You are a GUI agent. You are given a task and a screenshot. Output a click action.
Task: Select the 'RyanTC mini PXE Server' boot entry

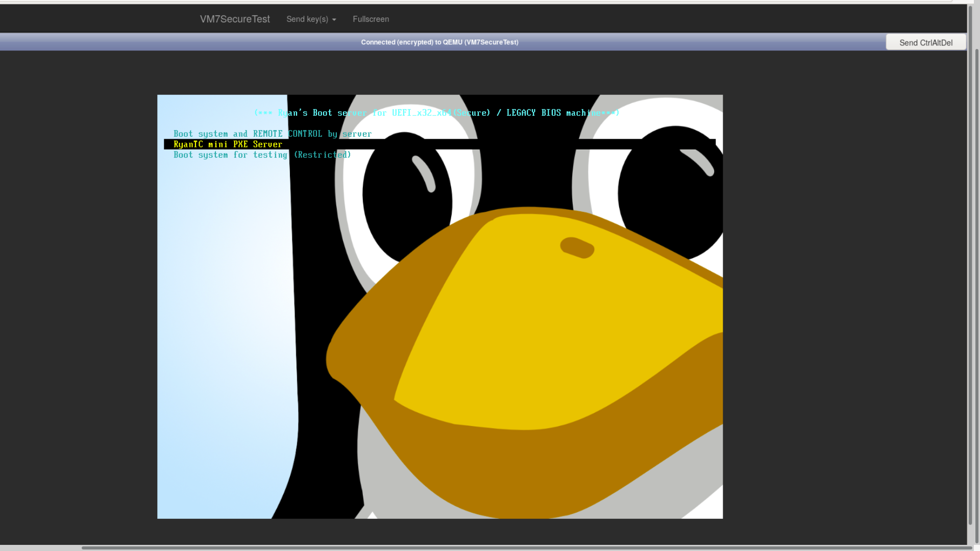click(x=439, y=144)
